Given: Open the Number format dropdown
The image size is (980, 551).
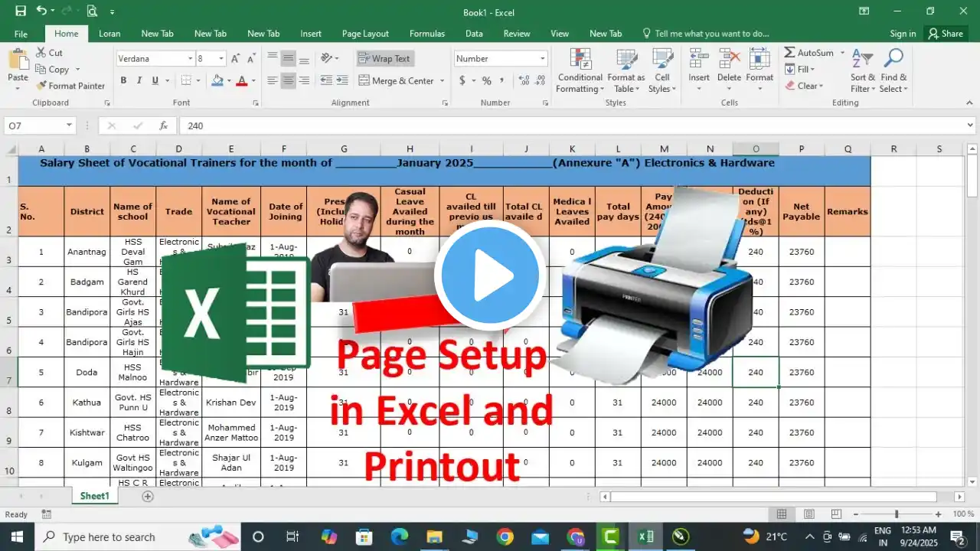Looking at the screenshot, I should [543, 58].
